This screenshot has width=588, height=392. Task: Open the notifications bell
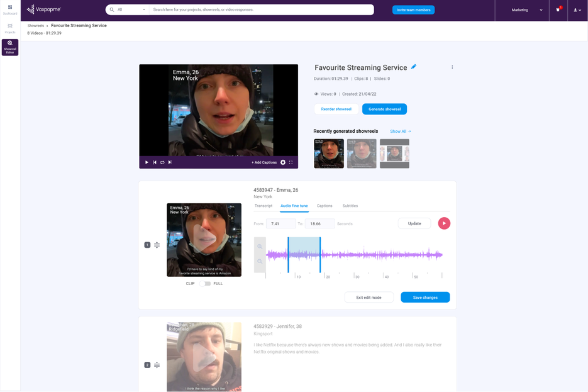coord(558,9)
